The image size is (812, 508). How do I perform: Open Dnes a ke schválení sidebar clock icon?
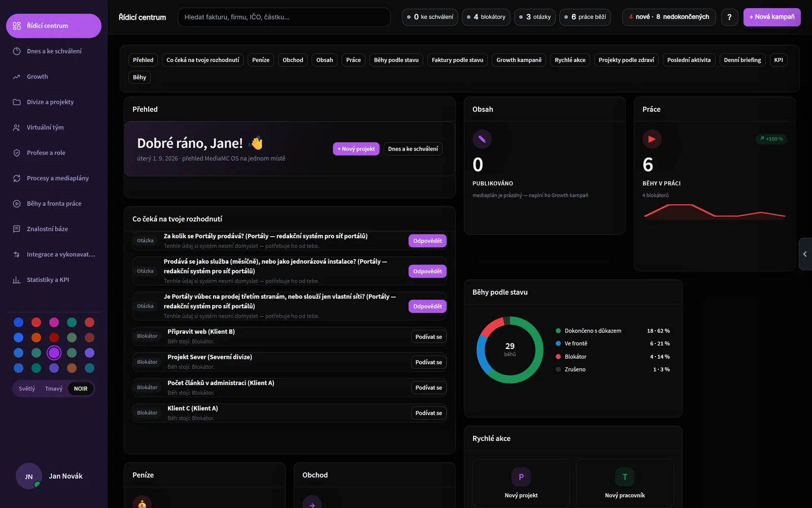point(17,51)
